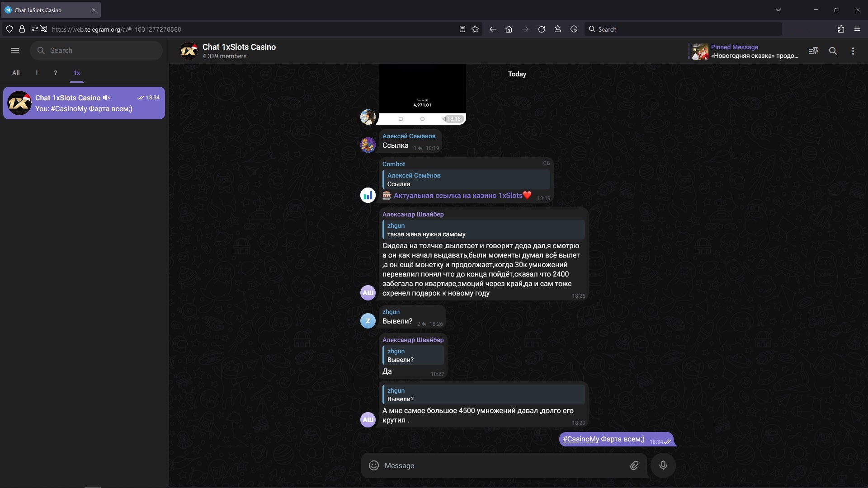Expand the list all tabs chevron
Screen dimensions: 868x488
(x=778, y=9)
